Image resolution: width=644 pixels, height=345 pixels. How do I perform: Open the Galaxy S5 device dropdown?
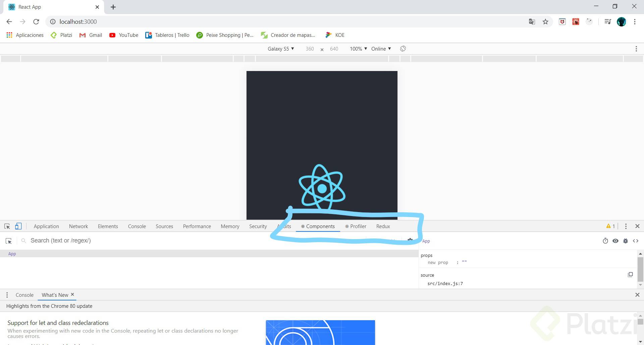pyautogui.click(x=281, y=49)
